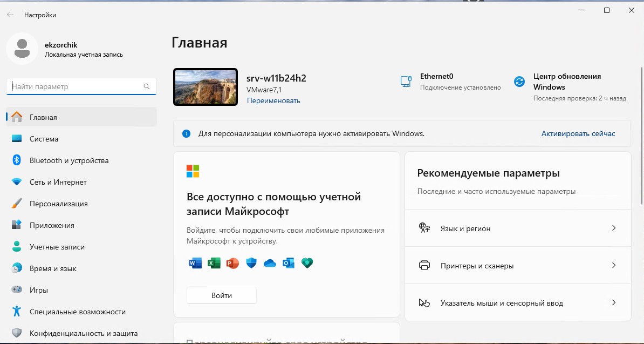The image size is (644, 344).
Task: Click the globe clock icon for Время и язык
Action: click(x=17, y=268)
